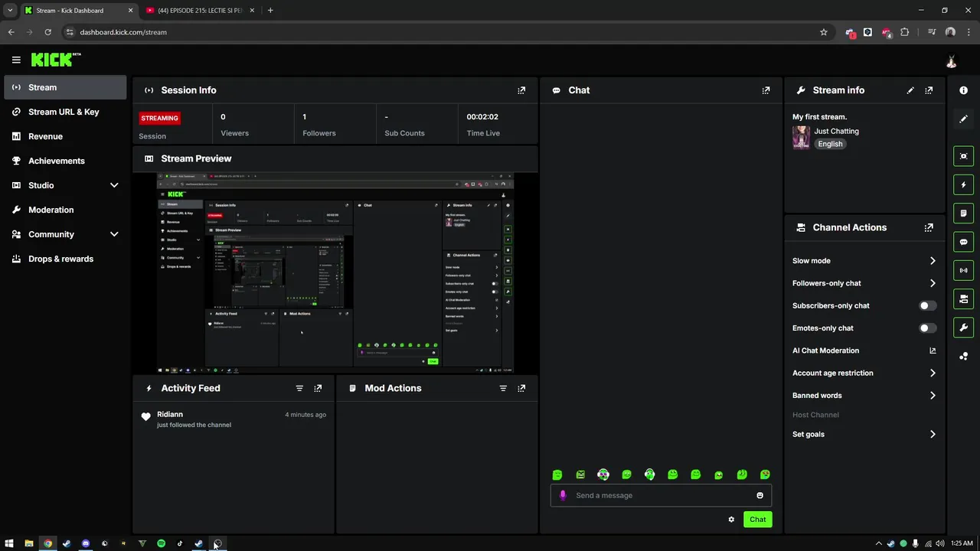Open the Revenue section

65,136
